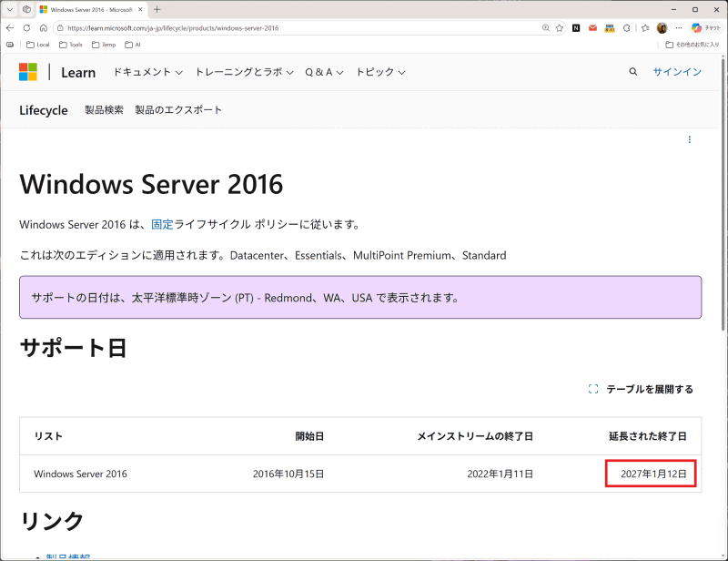Viewport: 728px width, 561px height.
Task: Click the page vertical scrollbar
Action: (723, 195)
